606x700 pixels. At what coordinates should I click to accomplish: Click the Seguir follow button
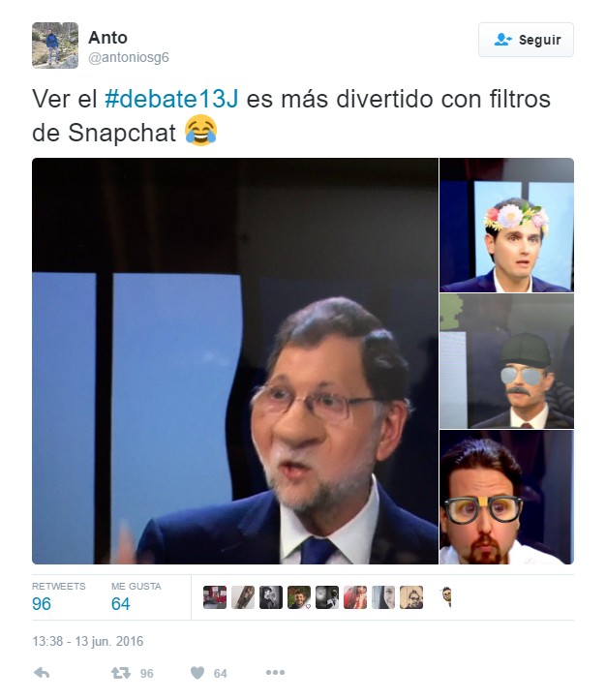(x=526, y=40)
